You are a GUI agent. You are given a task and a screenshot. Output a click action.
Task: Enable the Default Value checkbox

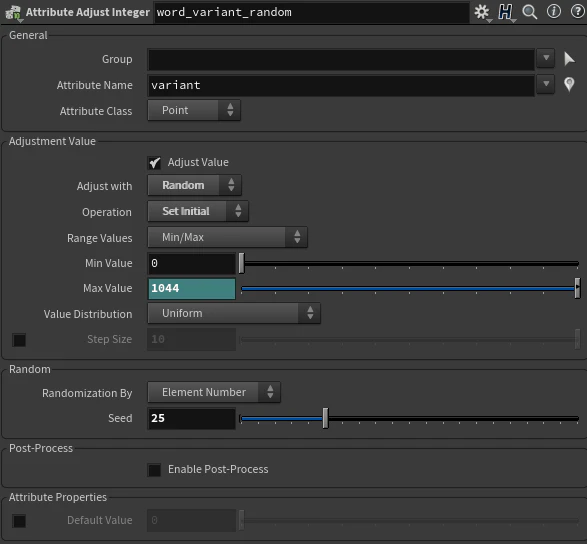tap(19, 521)
